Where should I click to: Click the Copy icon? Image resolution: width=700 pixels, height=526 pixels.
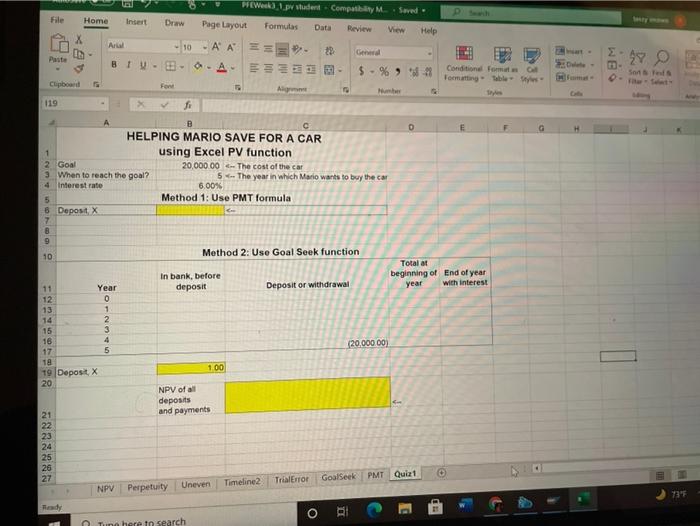pyautogui.click(x=79, y=54)
